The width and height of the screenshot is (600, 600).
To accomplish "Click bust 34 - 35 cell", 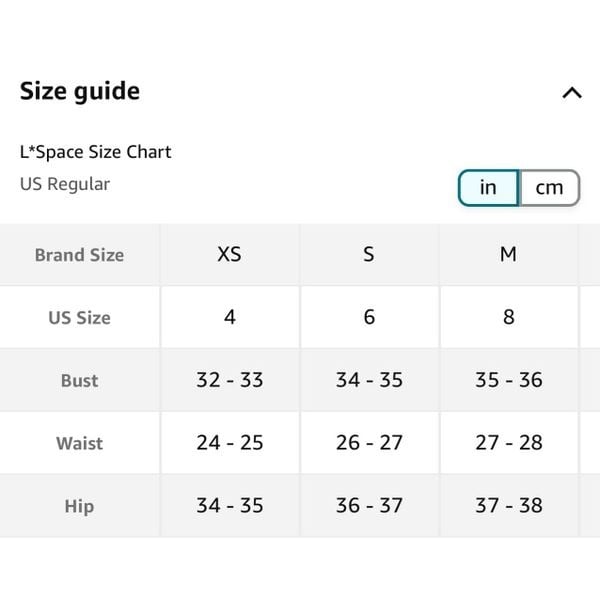I will click(x=369, y=380).
